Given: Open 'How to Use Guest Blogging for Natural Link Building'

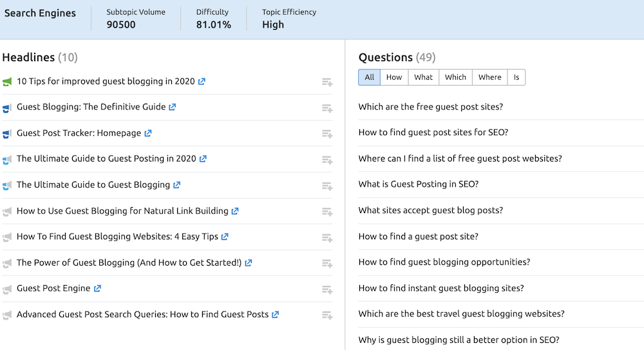Looking at the screenshot, I should click(122, 210).
